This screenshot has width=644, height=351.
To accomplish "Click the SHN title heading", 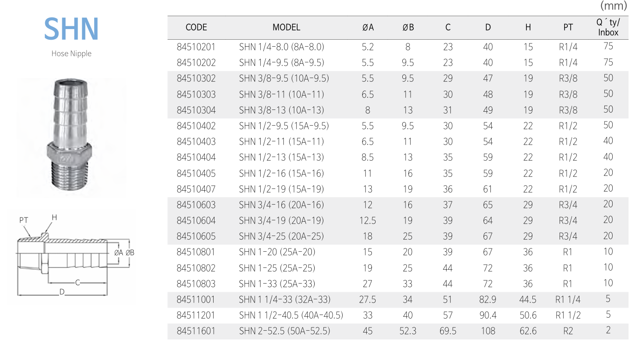I will click(x=71, y=29).
